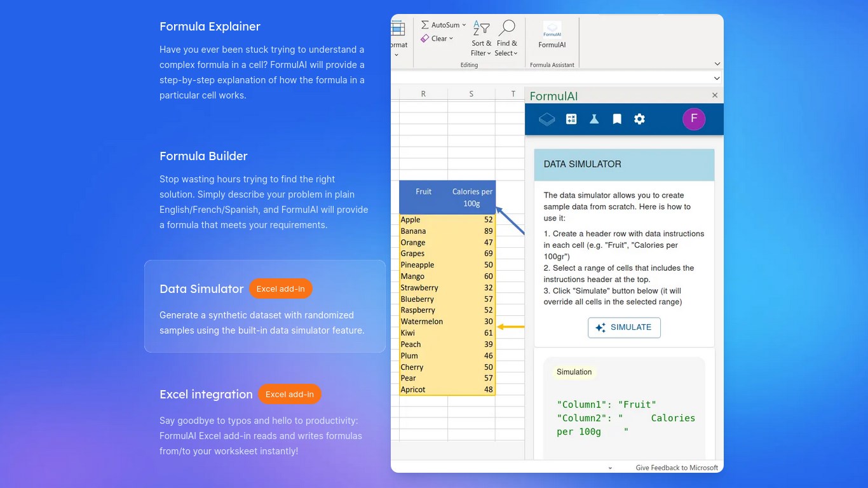Select the Data Simulator feature card
The width and height of the screenshot is (868, 488).
[265, 306]
